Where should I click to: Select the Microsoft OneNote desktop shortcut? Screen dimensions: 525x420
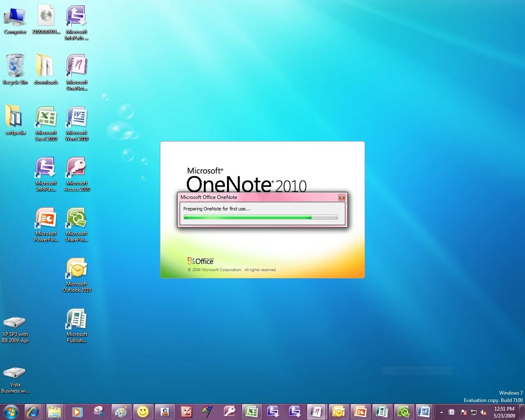point(77,73)
